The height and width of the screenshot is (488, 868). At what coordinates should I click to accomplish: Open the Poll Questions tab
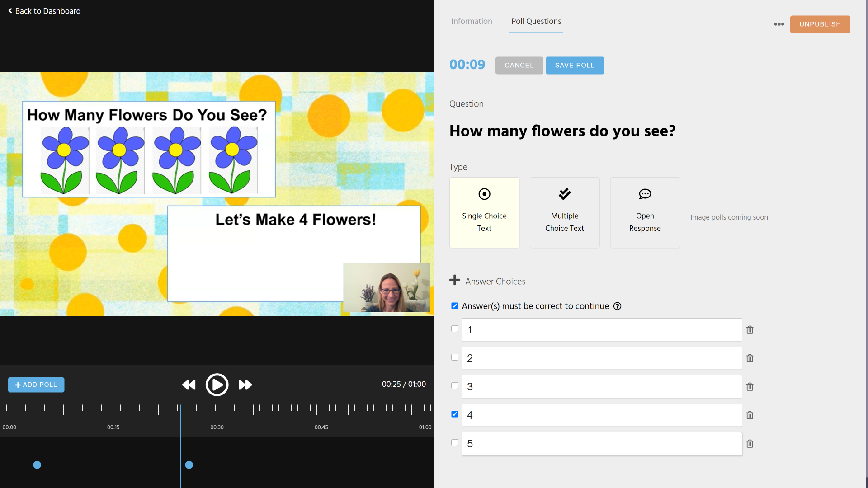(x=536, y=21)
